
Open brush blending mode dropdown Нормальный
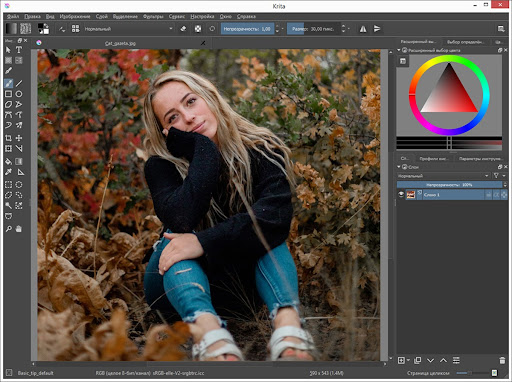[x=128, y=29]
